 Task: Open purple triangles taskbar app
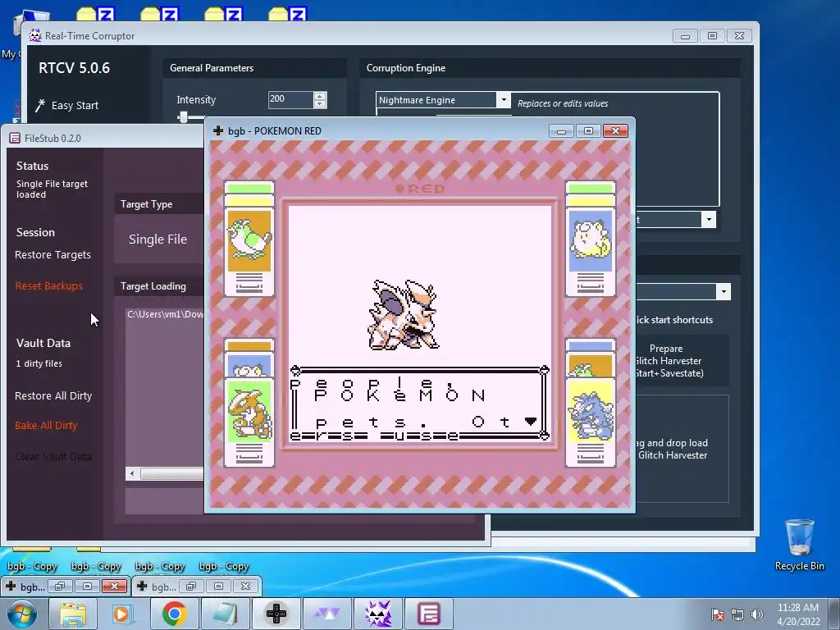(326, 614)
